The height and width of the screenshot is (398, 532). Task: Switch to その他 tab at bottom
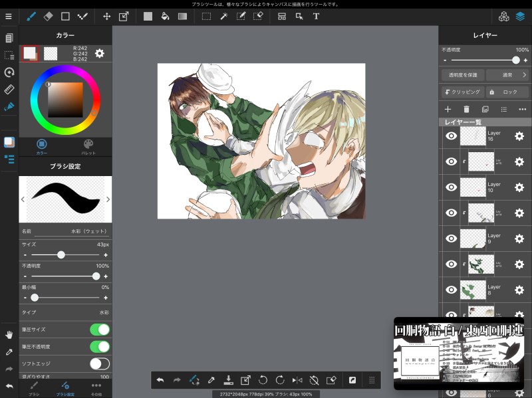96,389
